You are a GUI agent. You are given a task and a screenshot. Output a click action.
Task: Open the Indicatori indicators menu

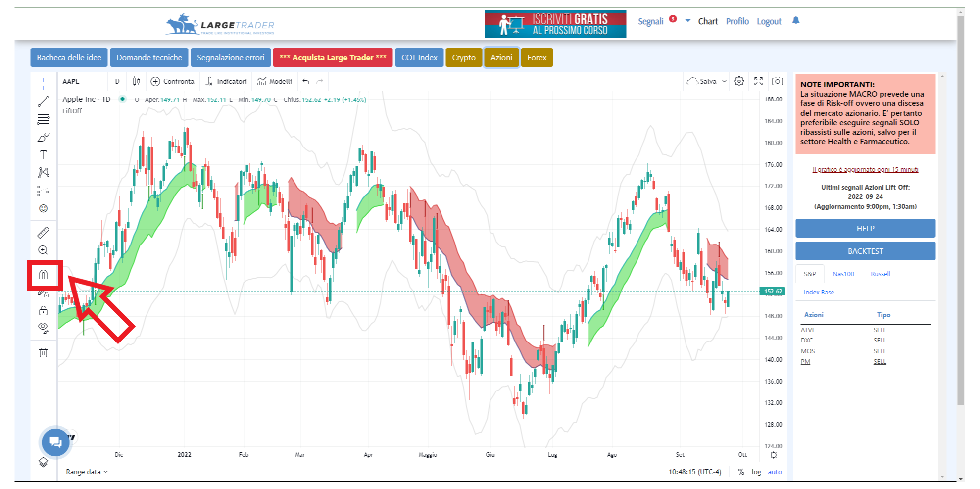(x=226, y=81)
